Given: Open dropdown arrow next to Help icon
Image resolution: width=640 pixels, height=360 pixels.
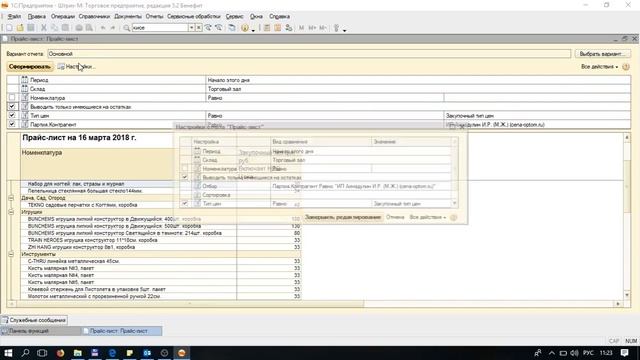Looking at the screenshot, I should pyautogui.click(x=253, y=30).
